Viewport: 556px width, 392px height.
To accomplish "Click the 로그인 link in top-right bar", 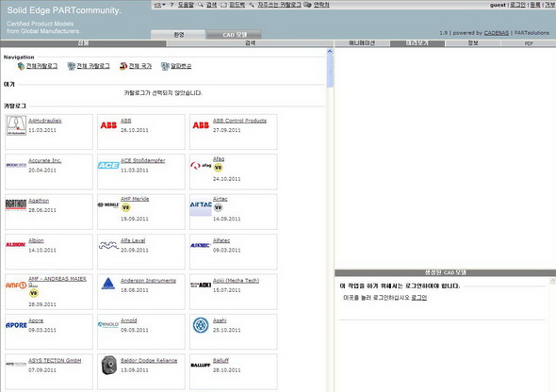I will (x=517, y=5).
